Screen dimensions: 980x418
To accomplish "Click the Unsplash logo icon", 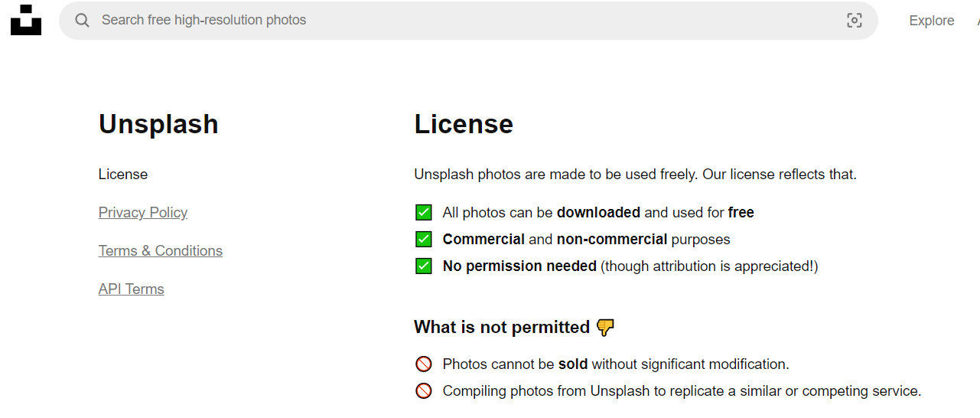I will pos(26,20).
